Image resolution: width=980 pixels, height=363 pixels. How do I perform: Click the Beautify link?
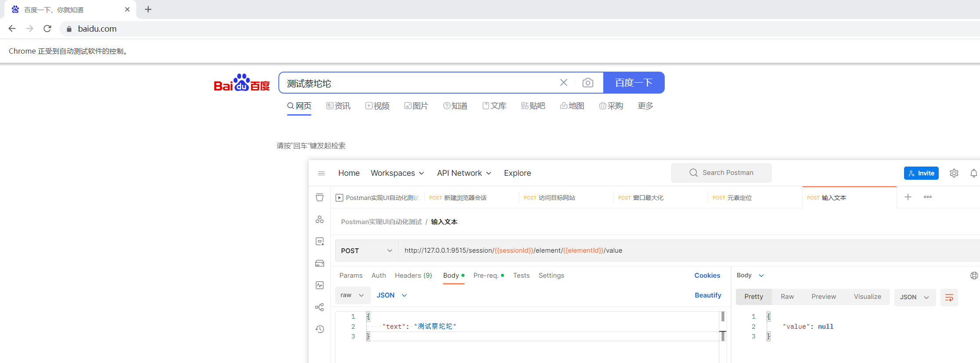pyautogui.click(x=708, y=295)
